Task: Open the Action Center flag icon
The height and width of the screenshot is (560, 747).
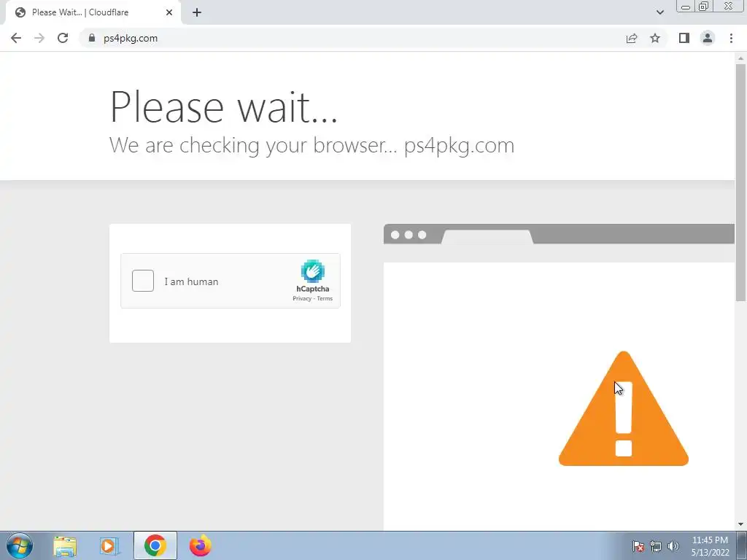Action: click(638, 546)
